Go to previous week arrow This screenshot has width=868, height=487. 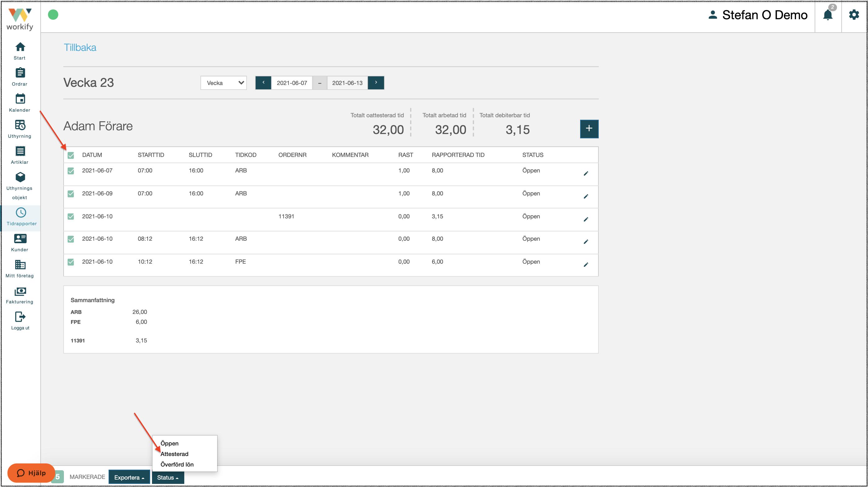click(x=263, y=83)
